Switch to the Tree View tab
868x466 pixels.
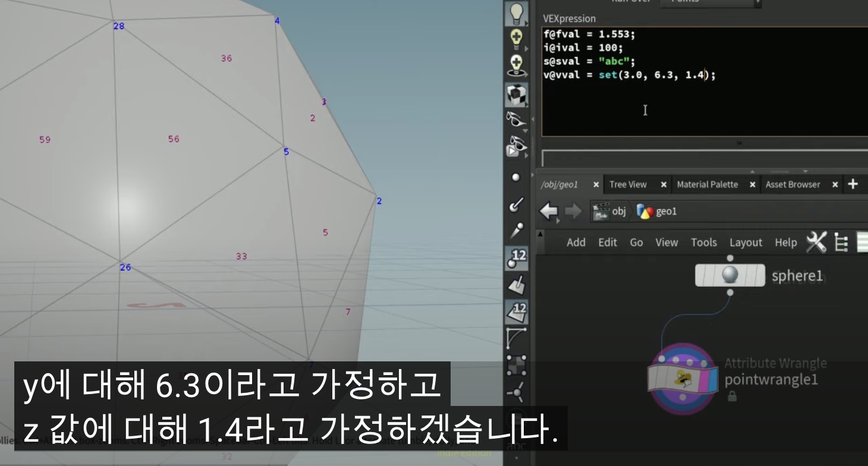(628, 184)
